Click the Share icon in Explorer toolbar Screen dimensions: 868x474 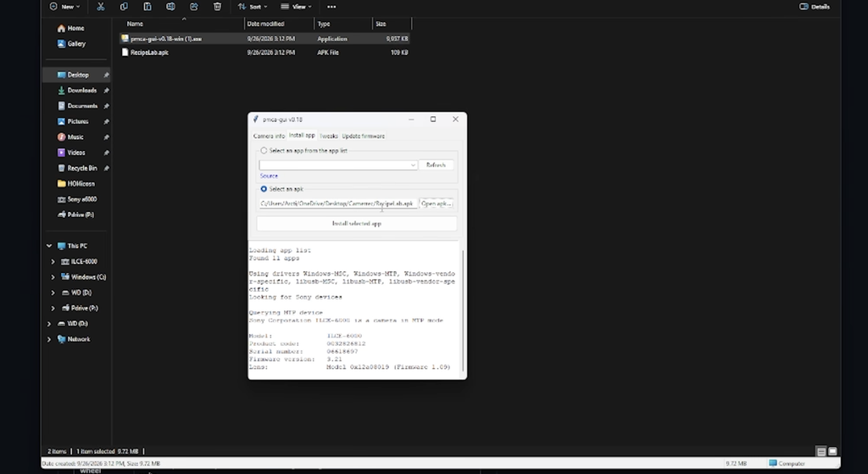pos(194,7)
